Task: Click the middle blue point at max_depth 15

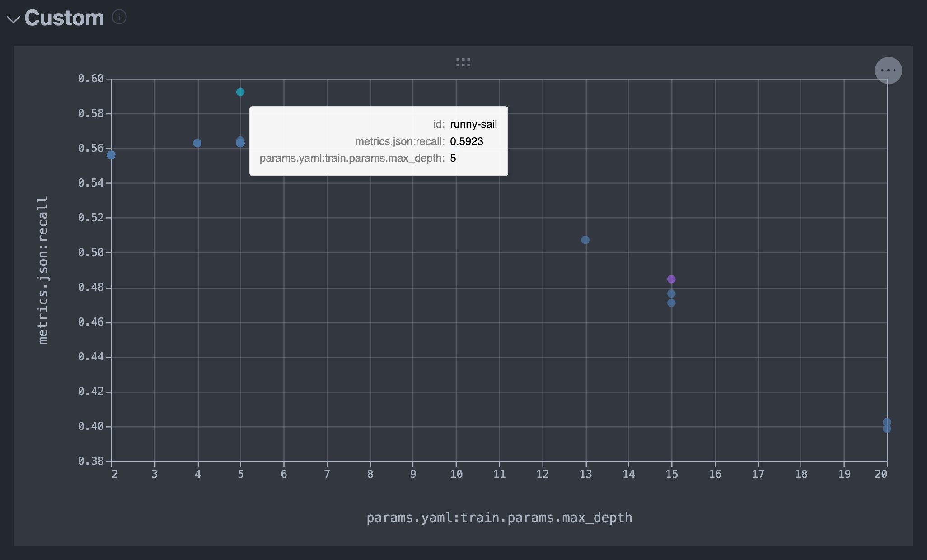Action: click(671, 294)
